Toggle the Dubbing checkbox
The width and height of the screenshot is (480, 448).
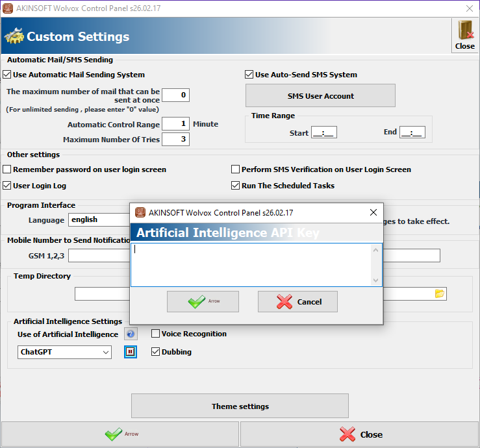coord(155,352)
